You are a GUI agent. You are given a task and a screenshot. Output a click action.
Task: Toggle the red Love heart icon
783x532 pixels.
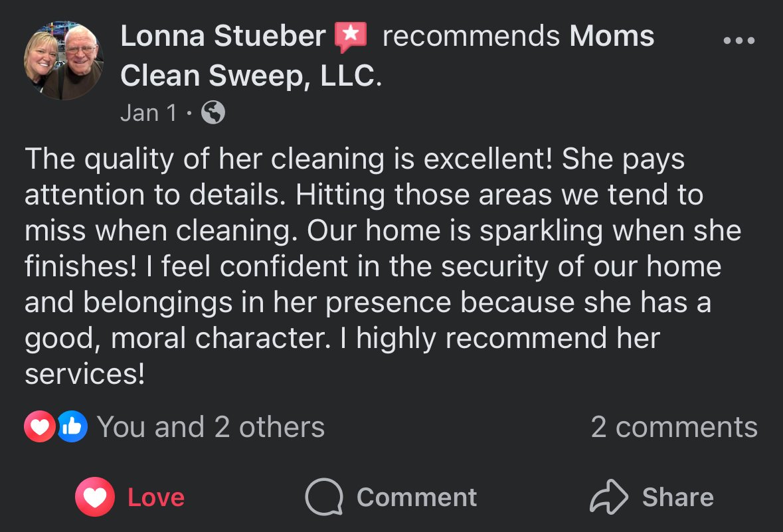95,497
